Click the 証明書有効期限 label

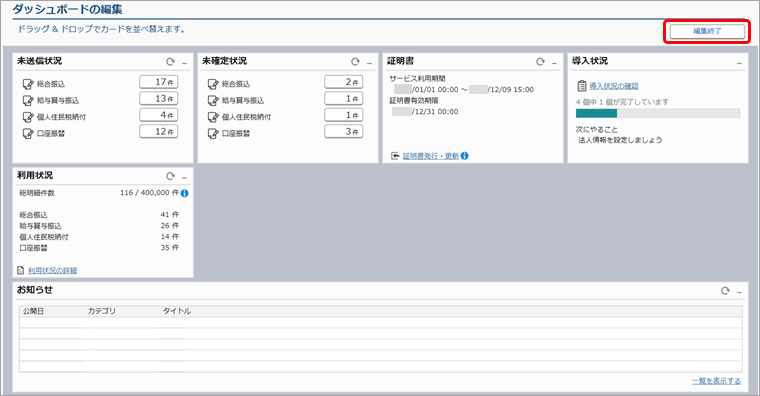click(x=414, y=101)
